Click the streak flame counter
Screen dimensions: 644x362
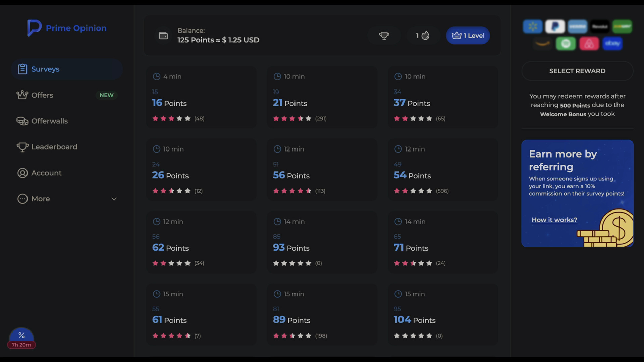[x=423, y=36]
